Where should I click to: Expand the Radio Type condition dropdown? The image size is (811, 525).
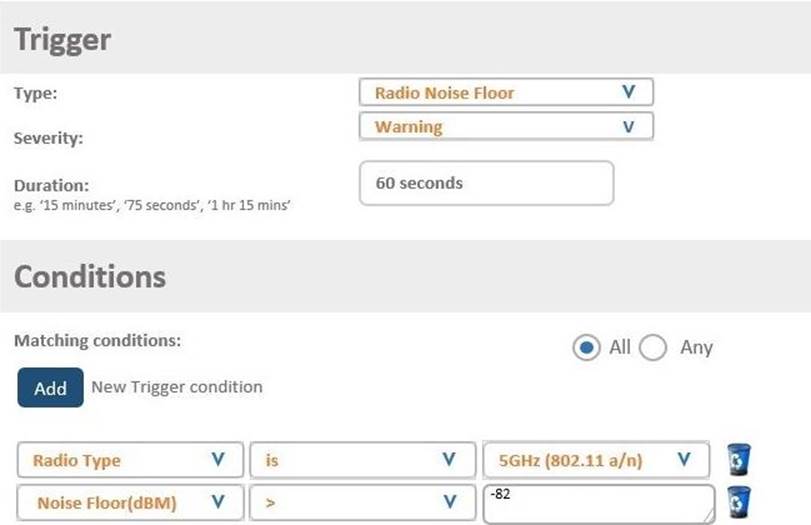coord(130,461)
